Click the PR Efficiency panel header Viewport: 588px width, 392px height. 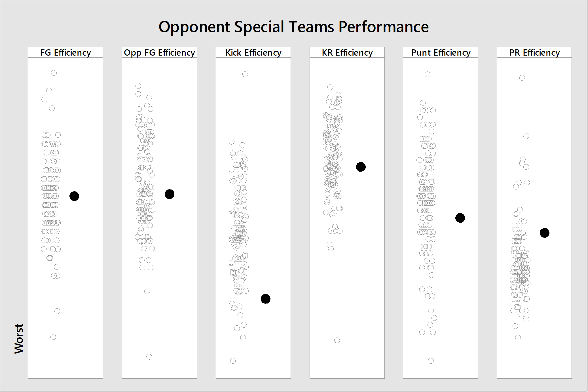(x=534, y=52)
